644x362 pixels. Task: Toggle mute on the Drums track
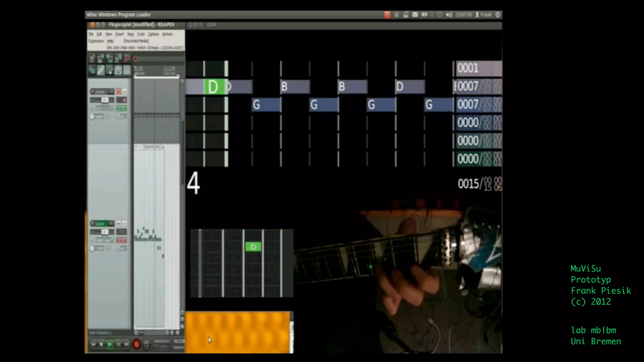click(119, 91)
